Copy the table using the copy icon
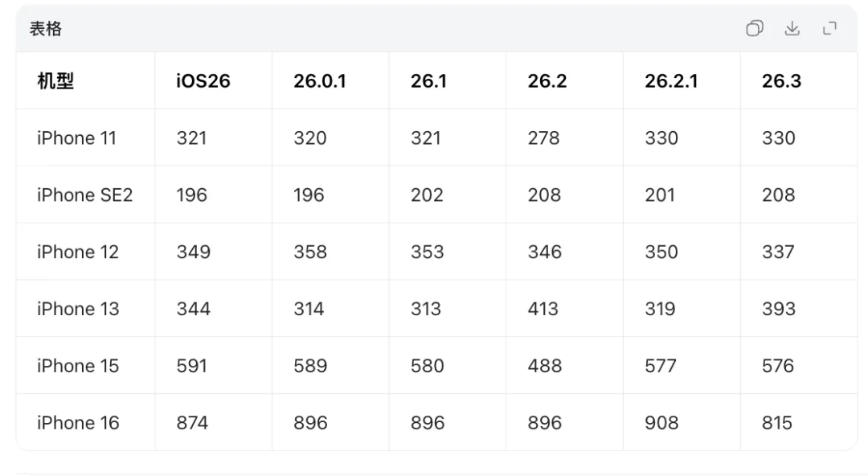The height and width of the screenshot is (476, 868). (x=755, y=28)
